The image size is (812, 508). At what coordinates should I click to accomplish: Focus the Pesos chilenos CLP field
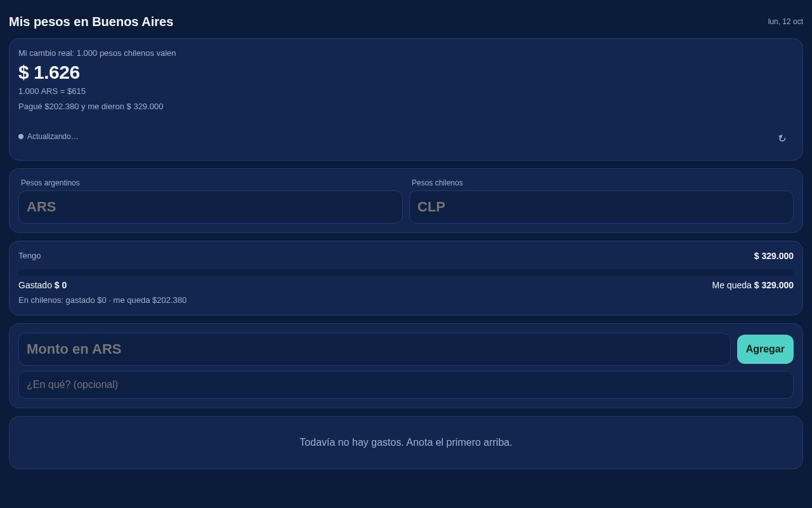(601, 207)
